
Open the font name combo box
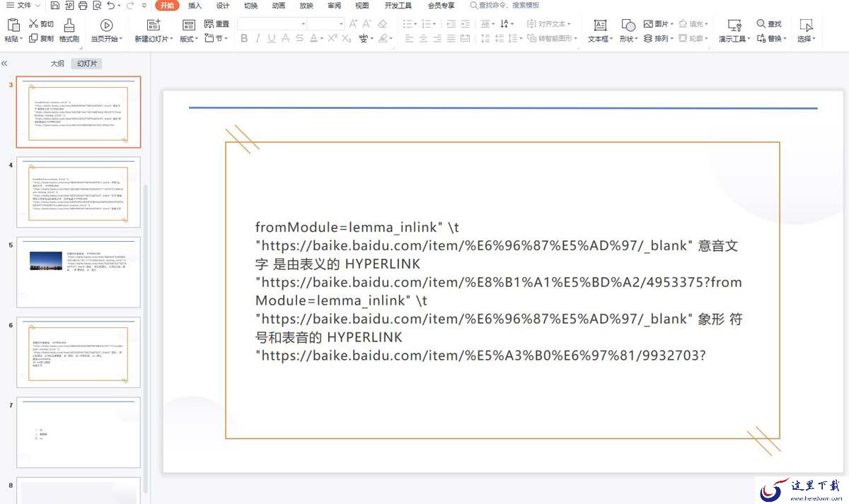click(x=271, y=24)
